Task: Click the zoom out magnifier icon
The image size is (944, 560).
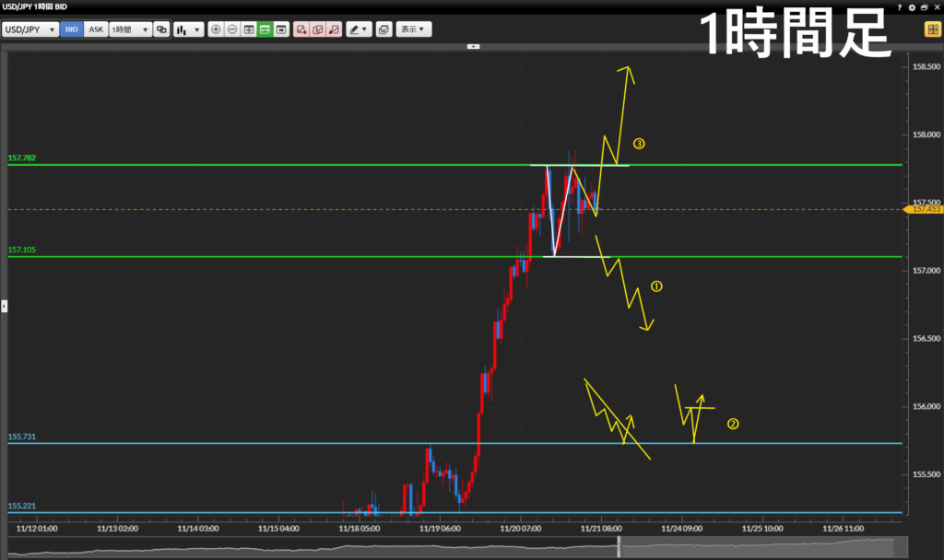Action: [x=232, y=29]
